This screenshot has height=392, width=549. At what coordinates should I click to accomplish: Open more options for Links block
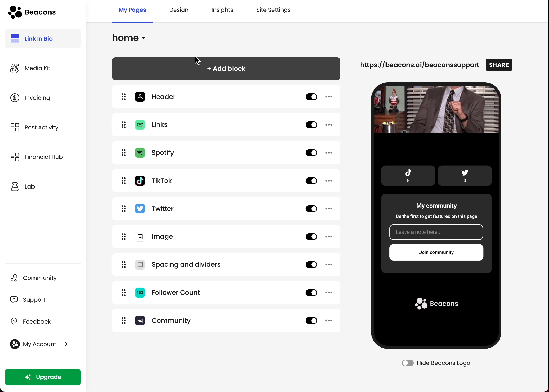point(329,125)
